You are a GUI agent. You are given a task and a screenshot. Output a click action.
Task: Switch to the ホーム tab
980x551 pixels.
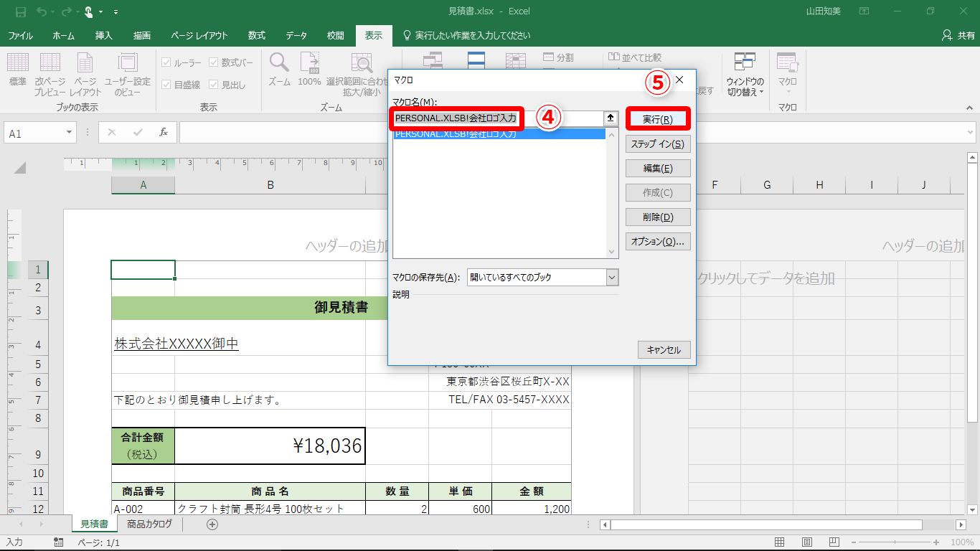pos(64,35)
